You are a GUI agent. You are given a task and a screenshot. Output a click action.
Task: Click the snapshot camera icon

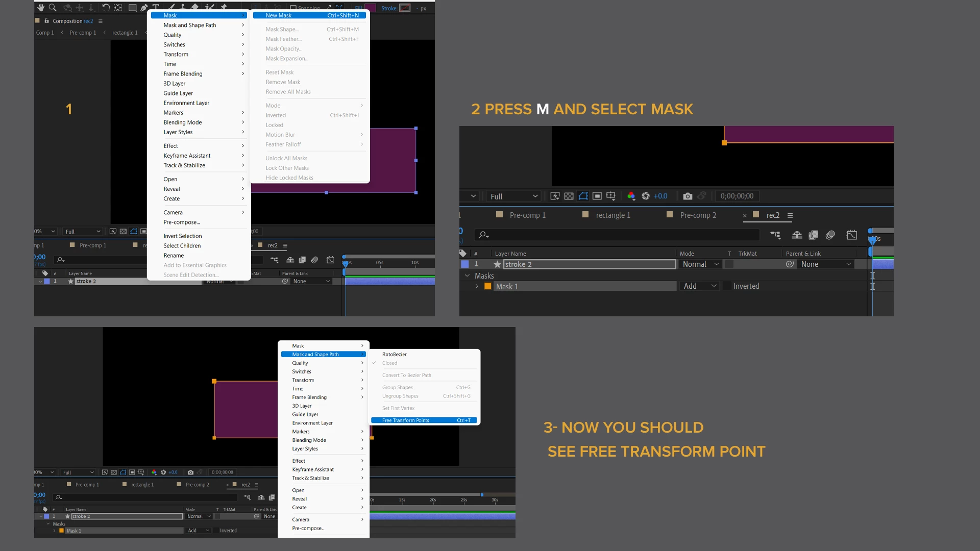tap(688, 196)
